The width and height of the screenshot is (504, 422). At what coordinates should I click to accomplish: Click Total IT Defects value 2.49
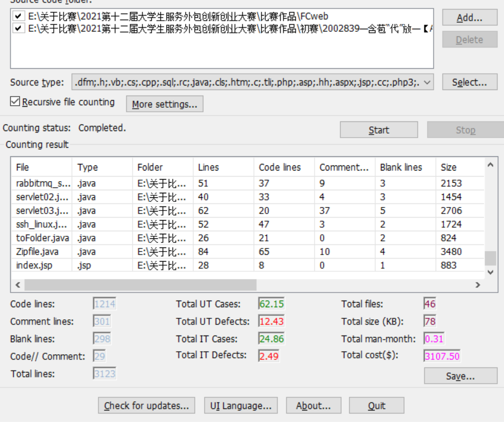pyautogui.click(x=269, y=356)
